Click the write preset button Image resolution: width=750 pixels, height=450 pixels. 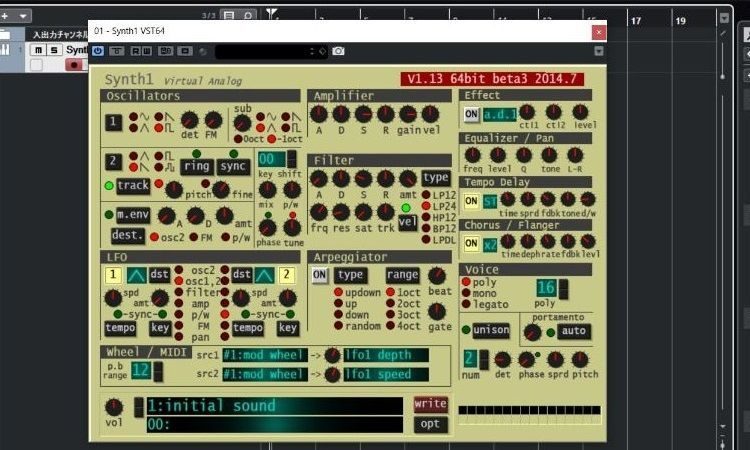pos(430,405)
